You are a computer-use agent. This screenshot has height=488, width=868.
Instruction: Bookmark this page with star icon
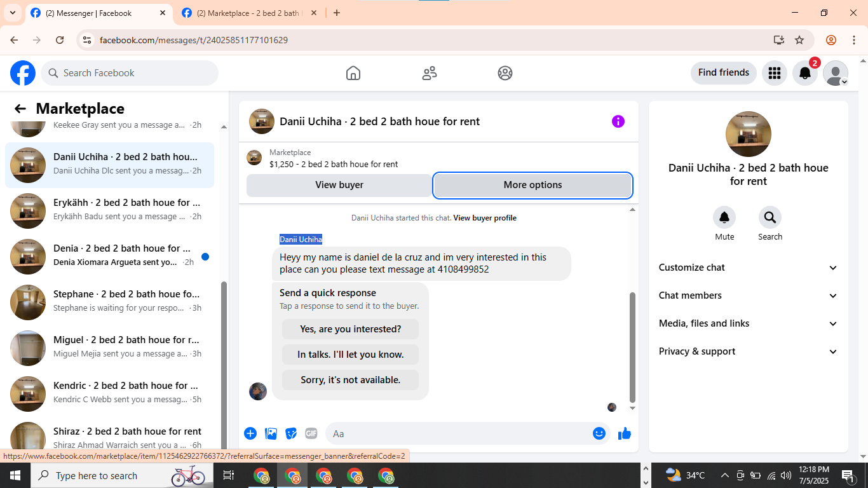pyautogui.click(x=799, y=40)
